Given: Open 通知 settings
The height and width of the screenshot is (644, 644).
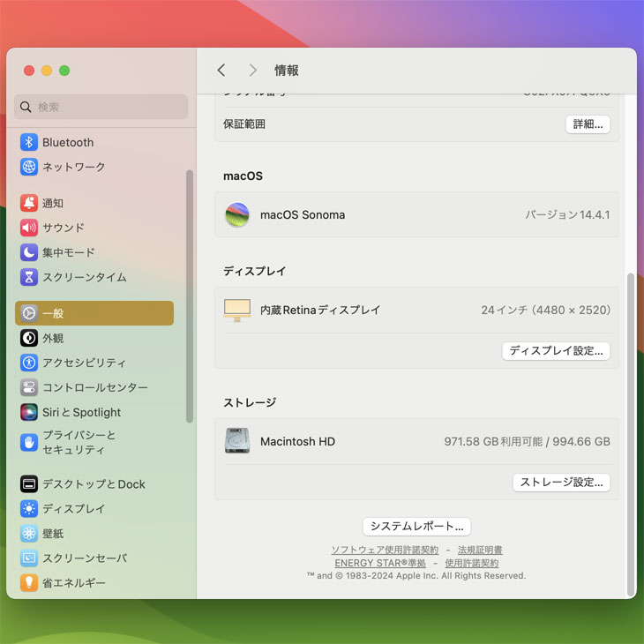Looking at the screenshot, I should pyautogui.click(x=94, y=203).
